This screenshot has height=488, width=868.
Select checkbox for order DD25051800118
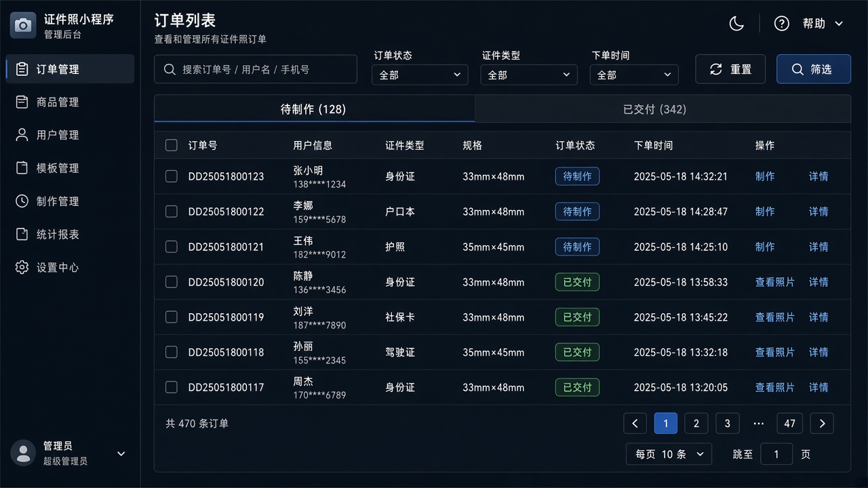tap(172, 352)
